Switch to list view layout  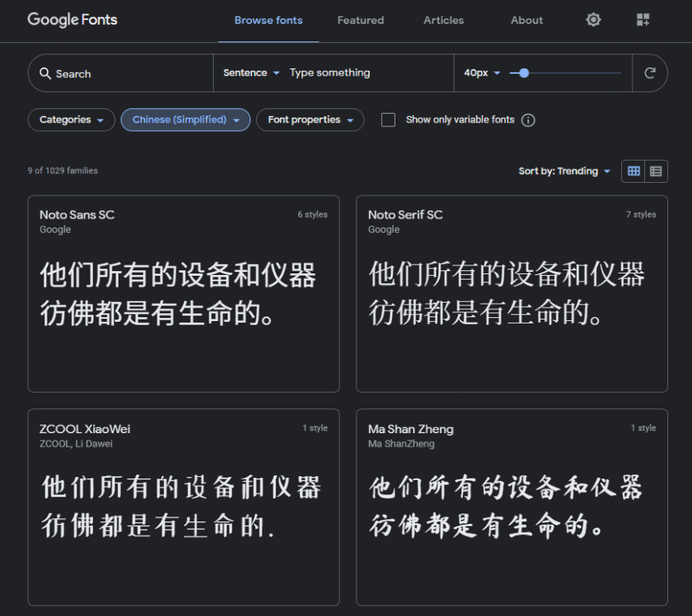pos(656,171)
